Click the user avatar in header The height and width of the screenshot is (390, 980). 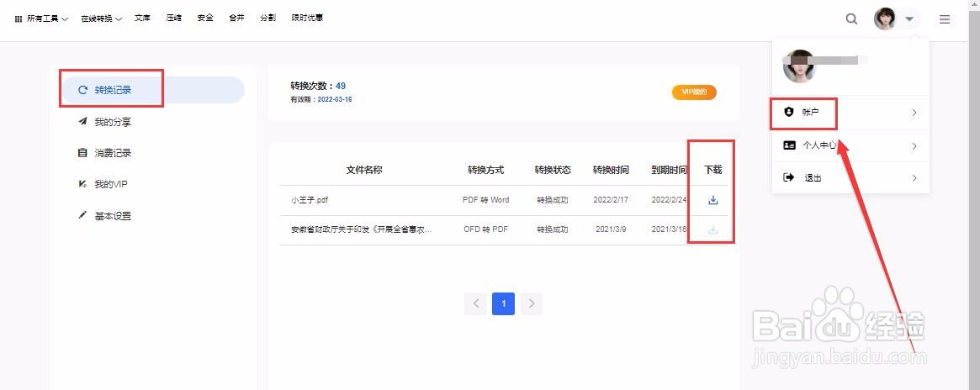(x=884, y=18)
